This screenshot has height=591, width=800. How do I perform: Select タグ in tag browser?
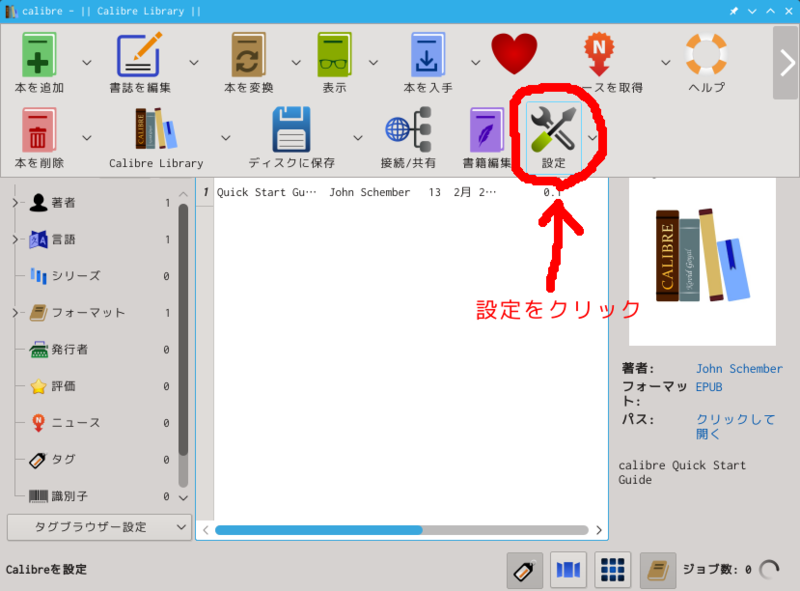pos(63,460)
